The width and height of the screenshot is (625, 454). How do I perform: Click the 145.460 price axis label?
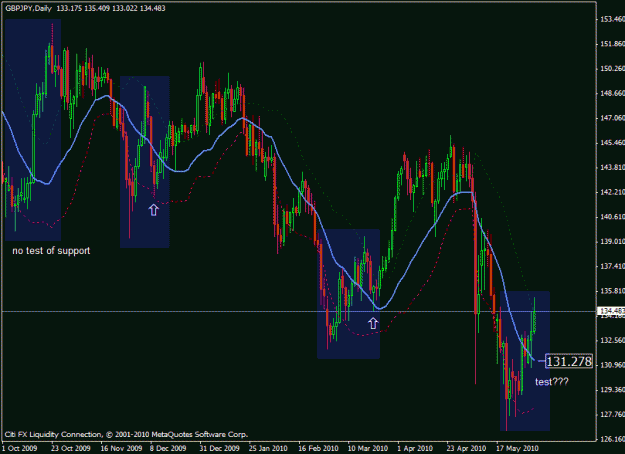[x=612, y=143]
